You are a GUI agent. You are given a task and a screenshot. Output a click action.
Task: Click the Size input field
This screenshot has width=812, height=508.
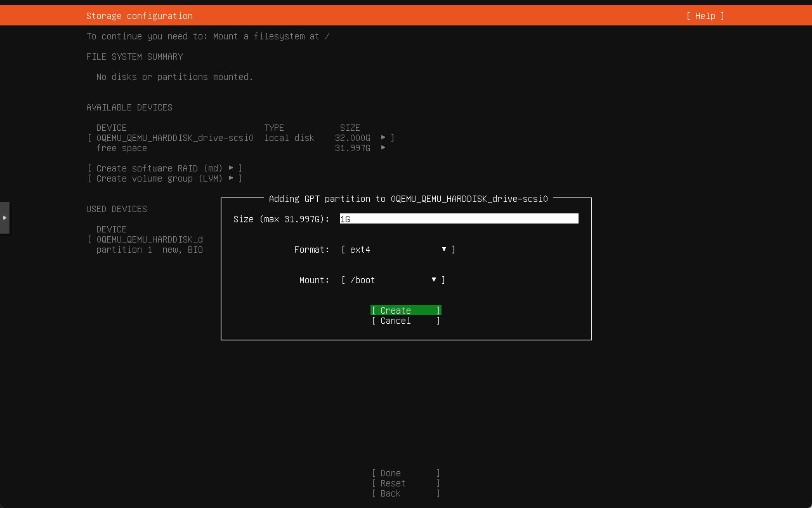(459, 218)
